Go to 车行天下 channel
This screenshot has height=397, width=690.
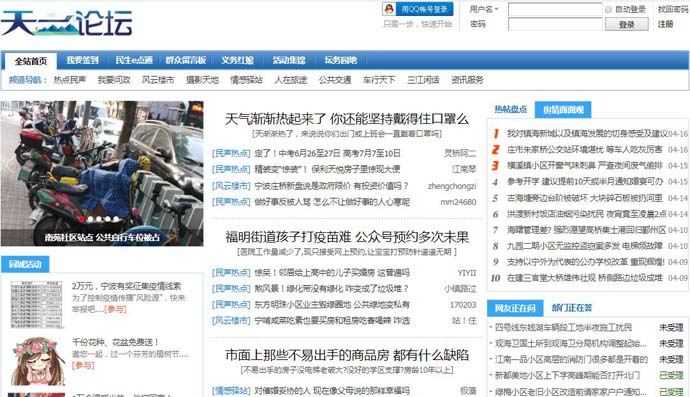379,80
